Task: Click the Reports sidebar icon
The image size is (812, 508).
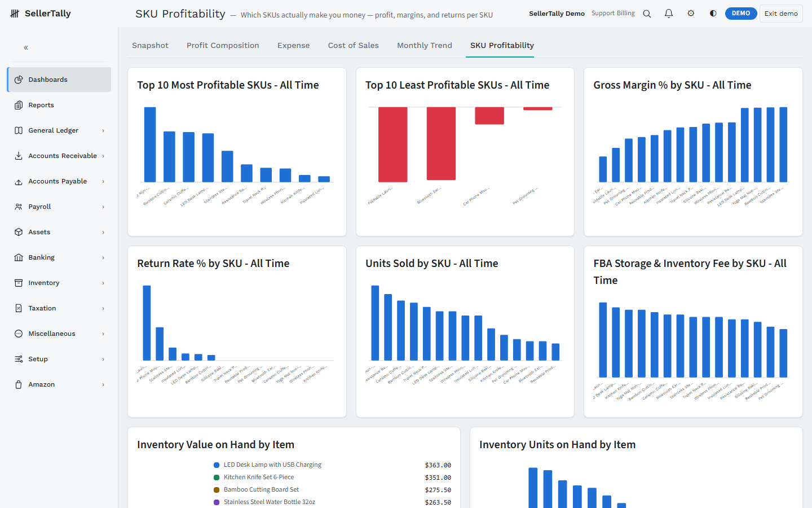Action: (19, 105)
